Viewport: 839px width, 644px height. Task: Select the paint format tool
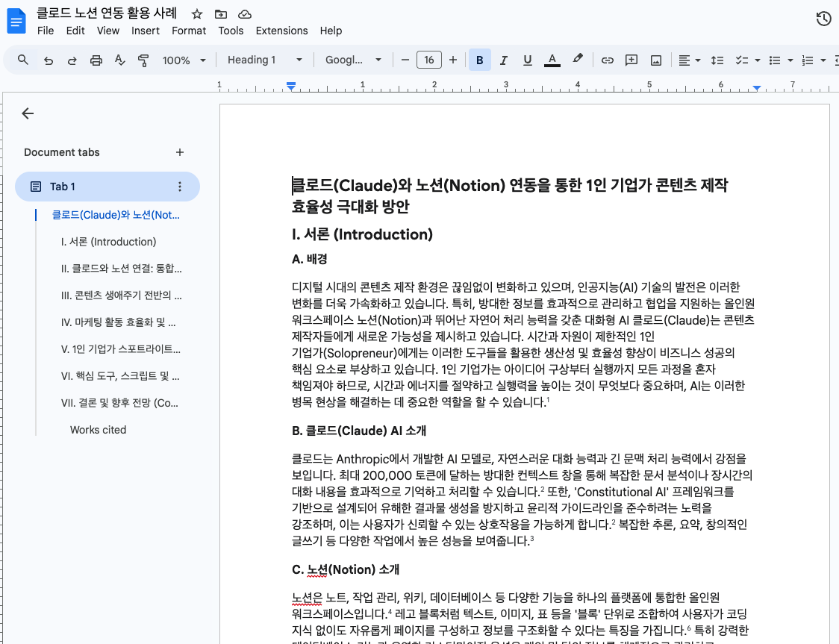(x=143, y=59)
